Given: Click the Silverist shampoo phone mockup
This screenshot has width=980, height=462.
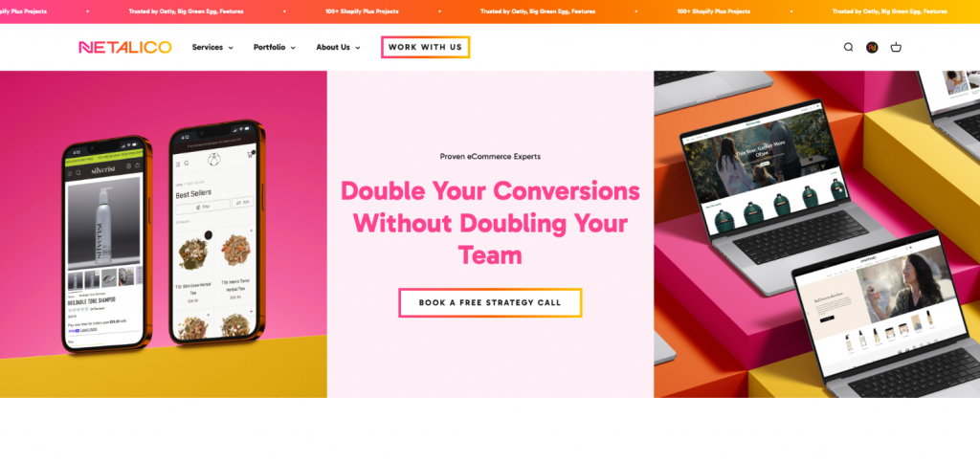Looking at the screenshot, I should tap(107, 242).
